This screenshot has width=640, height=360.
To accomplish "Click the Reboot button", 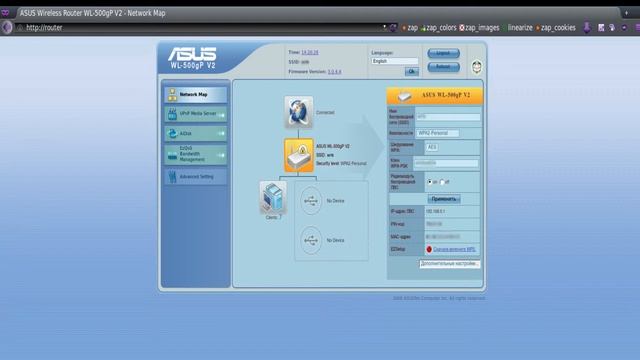I will (x=443, y=67).
